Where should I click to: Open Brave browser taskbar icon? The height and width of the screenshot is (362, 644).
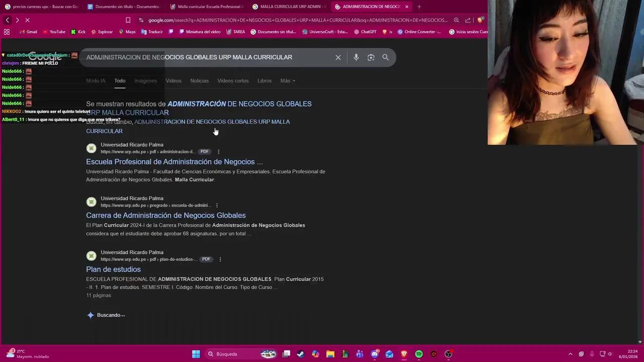click(404, 354)
